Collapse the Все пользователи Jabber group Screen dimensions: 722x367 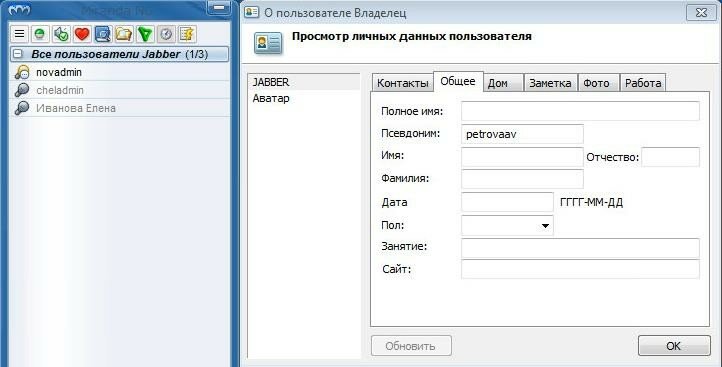point(18,54)
